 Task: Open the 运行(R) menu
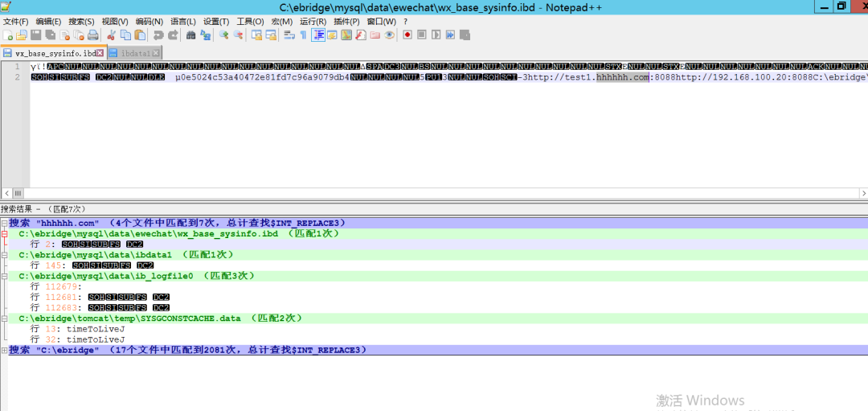(x=313, y=22)
